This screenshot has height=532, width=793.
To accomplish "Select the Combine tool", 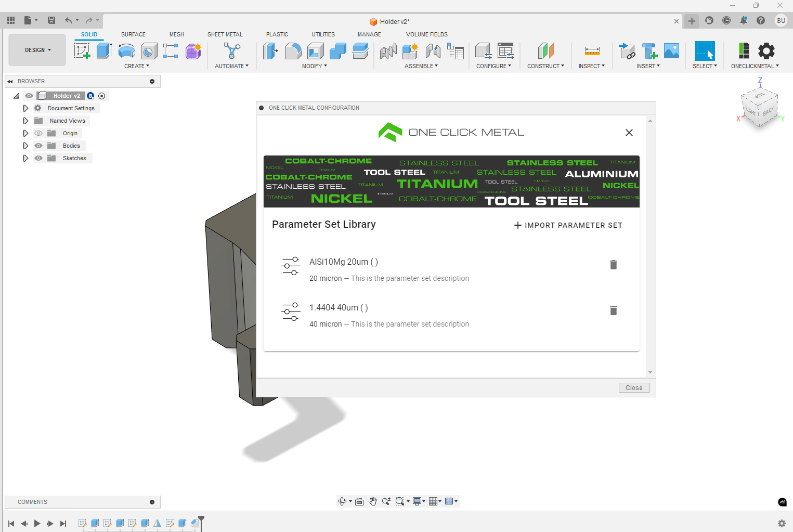I will [x=338, y=51].
